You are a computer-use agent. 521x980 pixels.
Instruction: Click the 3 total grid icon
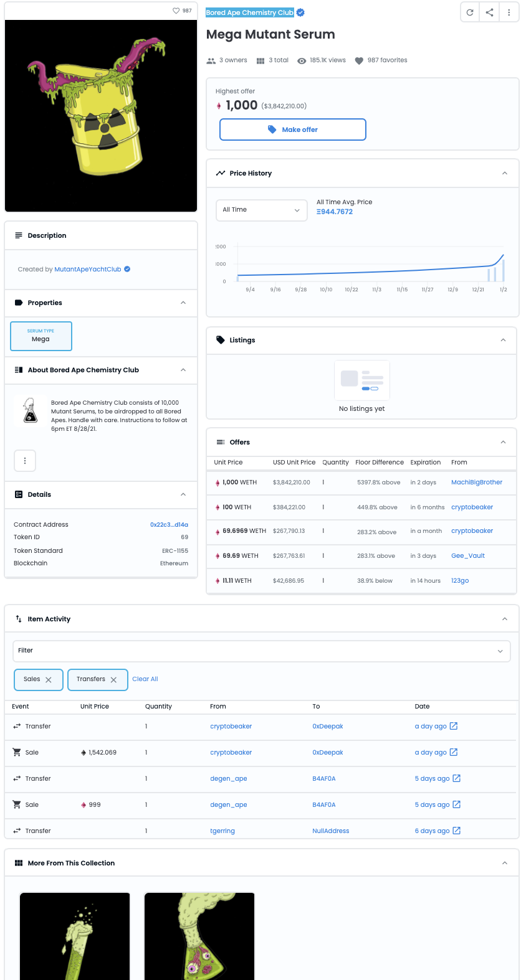(260, 61)
